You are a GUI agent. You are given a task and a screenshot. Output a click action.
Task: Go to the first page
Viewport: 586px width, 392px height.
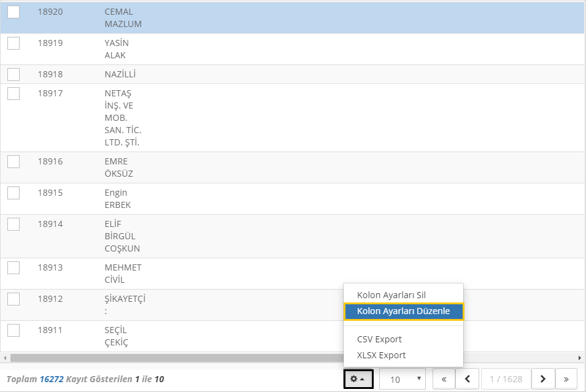coord(444,379)
